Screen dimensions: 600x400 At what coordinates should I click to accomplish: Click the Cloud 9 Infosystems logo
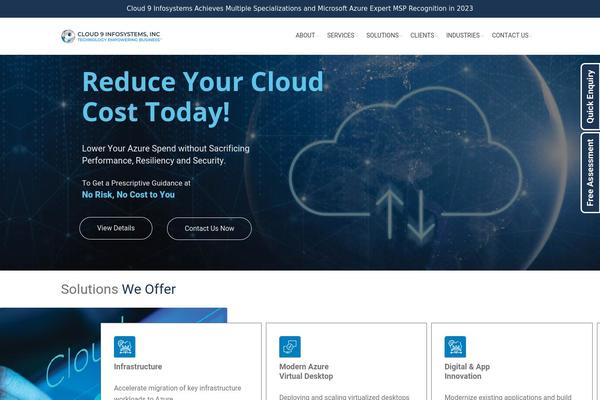[111, 36]
